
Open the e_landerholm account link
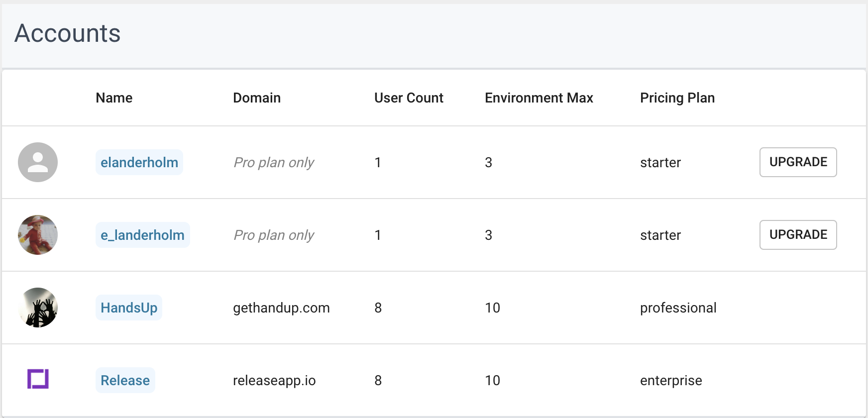pyautogui.click(x=142, y=235)
